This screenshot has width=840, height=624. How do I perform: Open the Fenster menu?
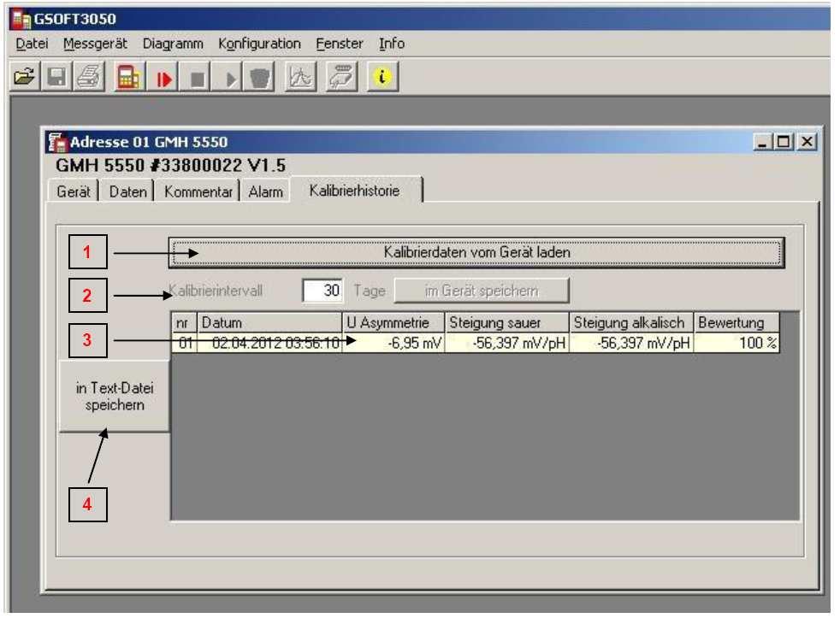(x=340, y=44)
